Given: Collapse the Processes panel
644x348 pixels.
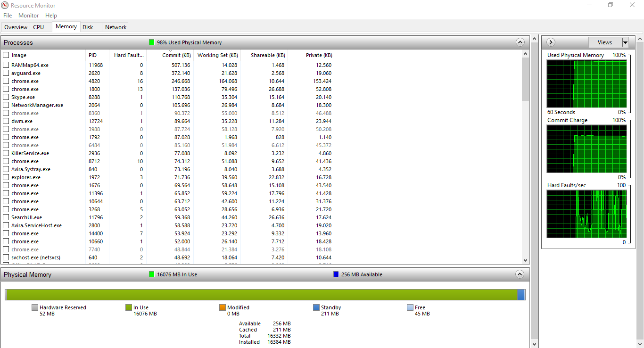Looking at the screenshot, I should point(520,42).
